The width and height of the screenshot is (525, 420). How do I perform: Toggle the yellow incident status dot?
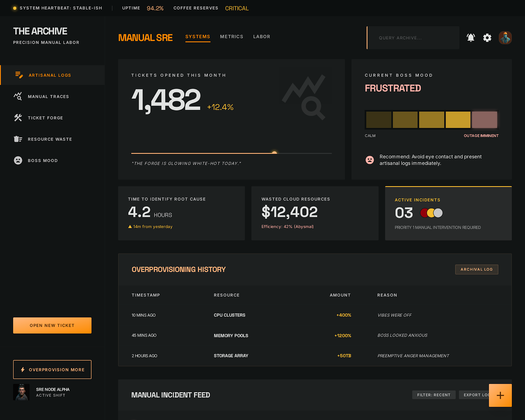pos(430,213)
